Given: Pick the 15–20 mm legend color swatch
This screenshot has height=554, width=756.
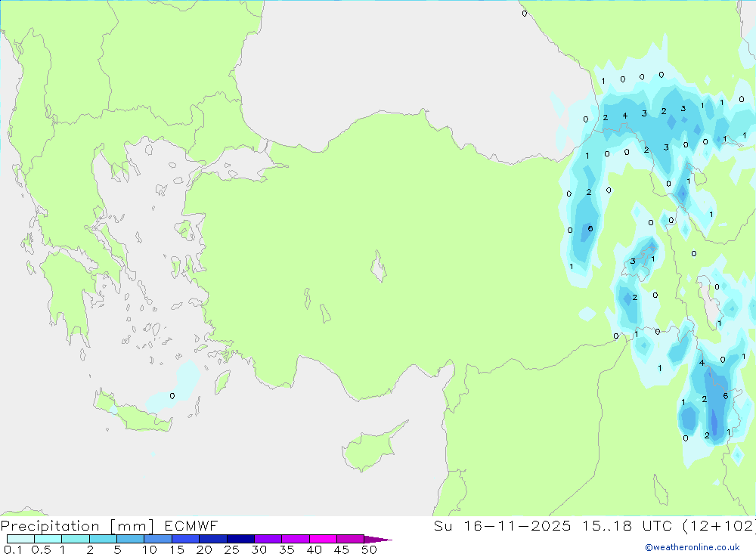Looking at the screenshot, I should coord(186,539).
